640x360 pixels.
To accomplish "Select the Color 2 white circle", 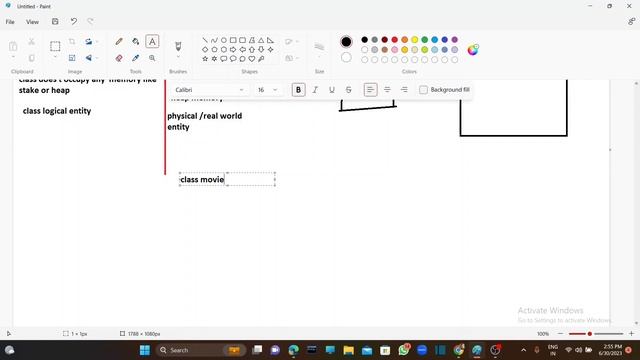I will (x=346, y=58).
